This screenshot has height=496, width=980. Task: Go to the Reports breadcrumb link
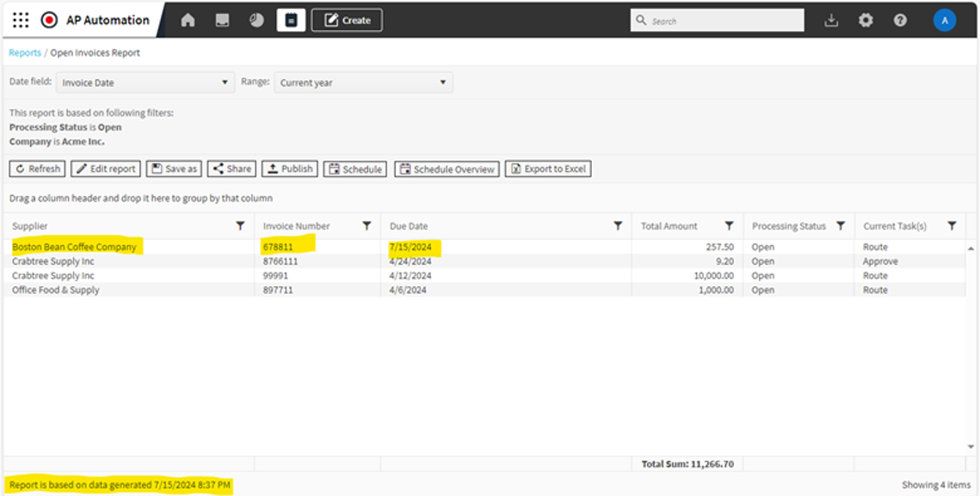click(x=25, y=53)
